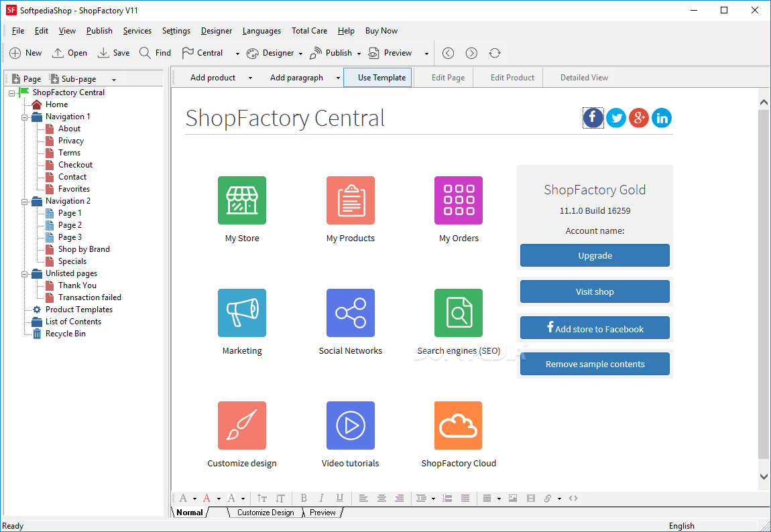Open the Social Networks share icon
Image resolution: width=771 pixels, height=532 pixels.
(351, 313)
